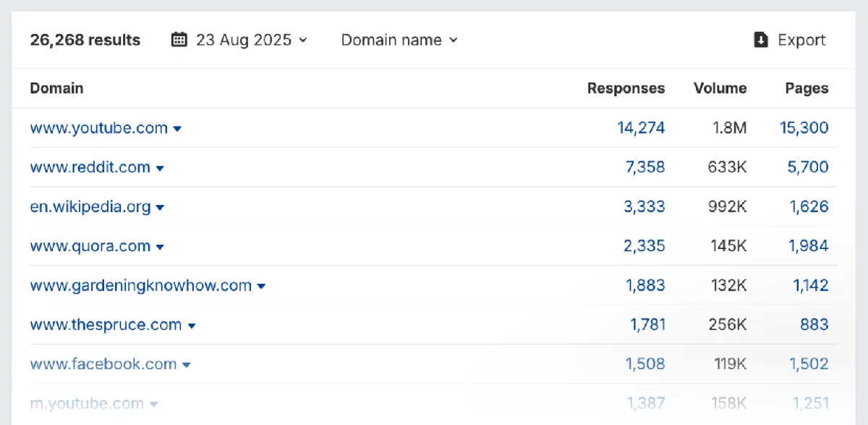This screenshot has height=425, width=868.
Task: Click the 1,626 pages value
Action: coord(809,207)
